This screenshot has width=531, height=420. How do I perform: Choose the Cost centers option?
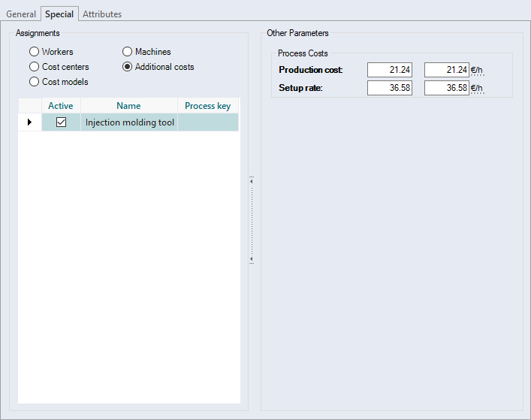tap(34, 67)
